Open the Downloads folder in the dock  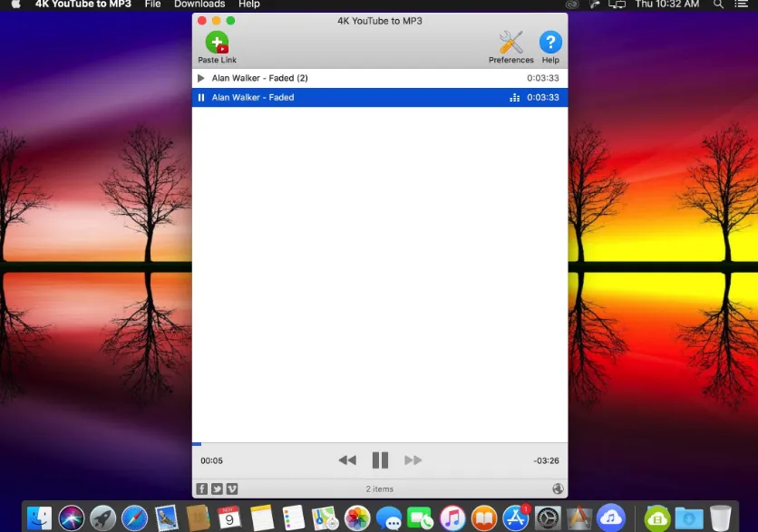[689, 518]
